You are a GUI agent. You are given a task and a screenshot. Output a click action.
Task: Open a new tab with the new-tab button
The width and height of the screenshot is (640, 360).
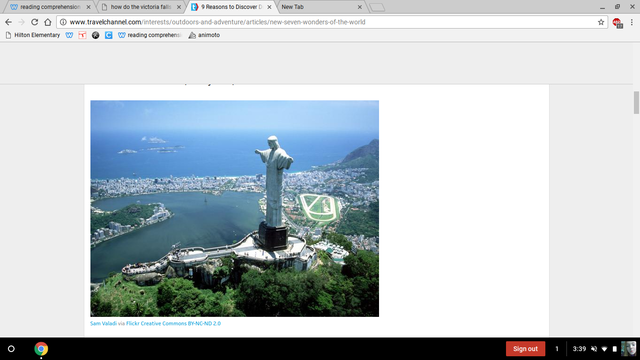(377, 7)
